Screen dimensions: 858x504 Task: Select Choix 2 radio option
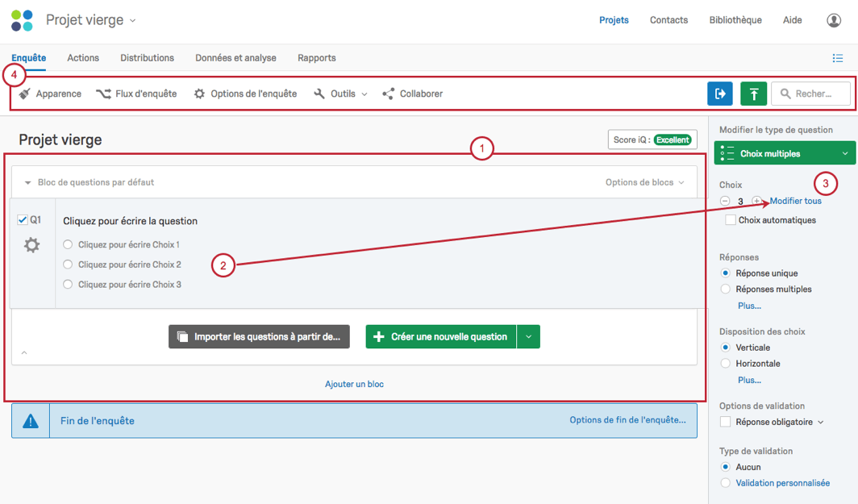[x=68, y=264]
